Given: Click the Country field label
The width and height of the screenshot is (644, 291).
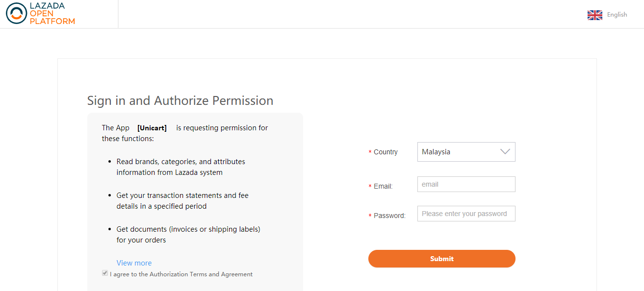Looking at the screenshot, I should (x=386, y=152).
